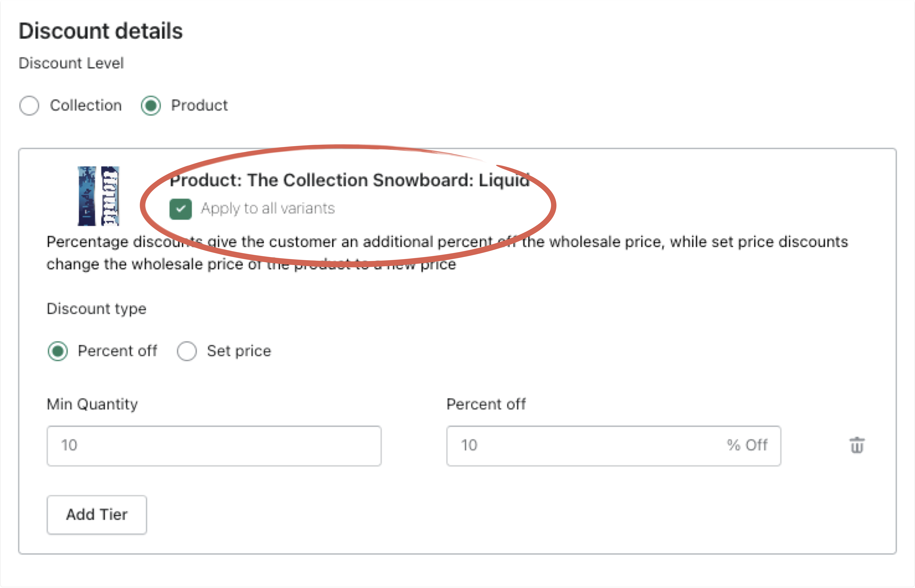Click the Min Quantity field label

click(x=92, y=404)
